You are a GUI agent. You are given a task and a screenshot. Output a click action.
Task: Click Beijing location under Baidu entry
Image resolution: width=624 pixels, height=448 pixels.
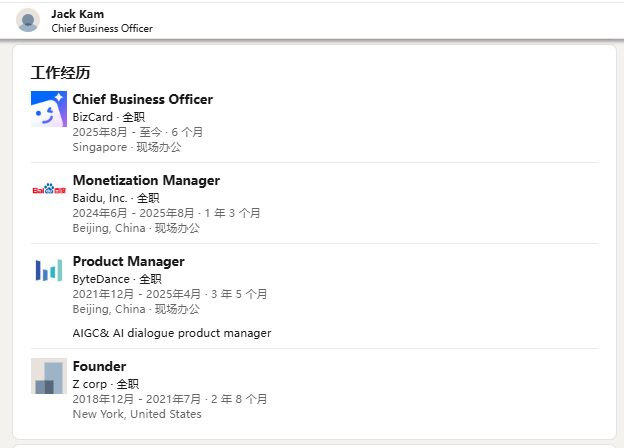[136, 228]
